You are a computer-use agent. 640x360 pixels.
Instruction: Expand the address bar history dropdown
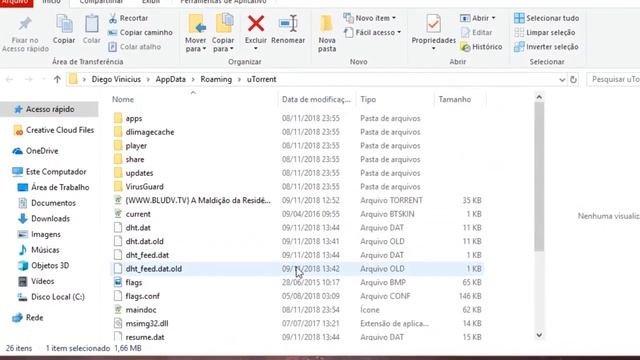click(562, 80)
